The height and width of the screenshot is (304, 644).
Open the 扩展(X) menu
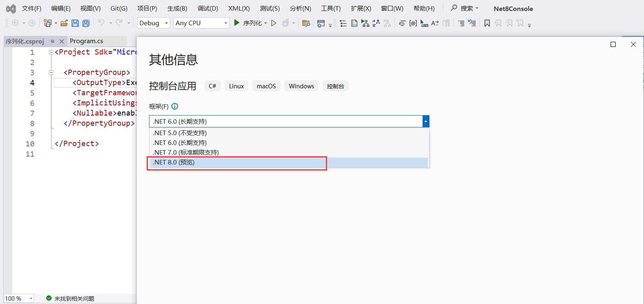361,8
